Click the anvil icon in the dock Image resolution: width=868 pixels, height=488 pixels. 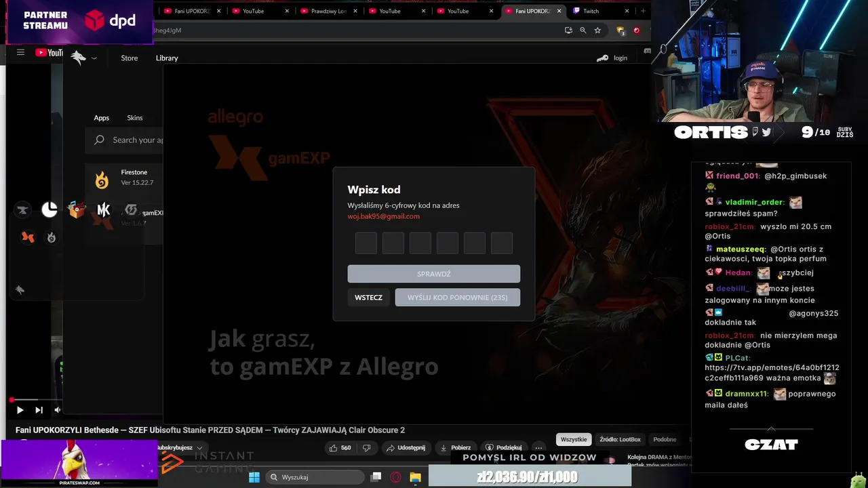click(22, 210)
